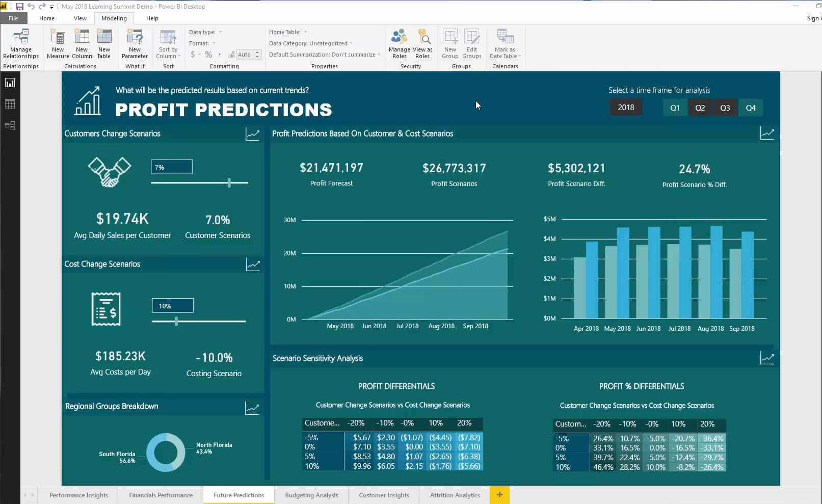822x504 pixels.
Task: Add a New Column calculation
Action: [82, 44]
